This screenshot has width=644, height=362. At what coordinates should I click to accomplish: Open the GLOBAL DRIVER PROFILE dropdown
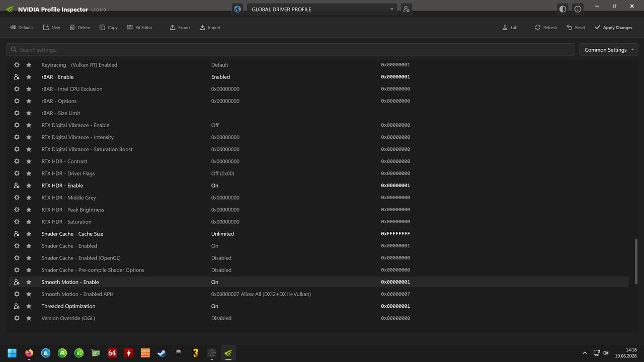click(322, 9)
